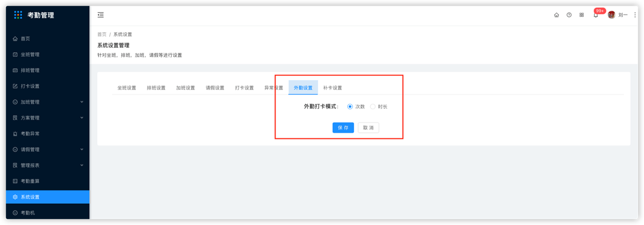
Task: Collapse the sidebar with the menu-fold icon
Action: 101,15
